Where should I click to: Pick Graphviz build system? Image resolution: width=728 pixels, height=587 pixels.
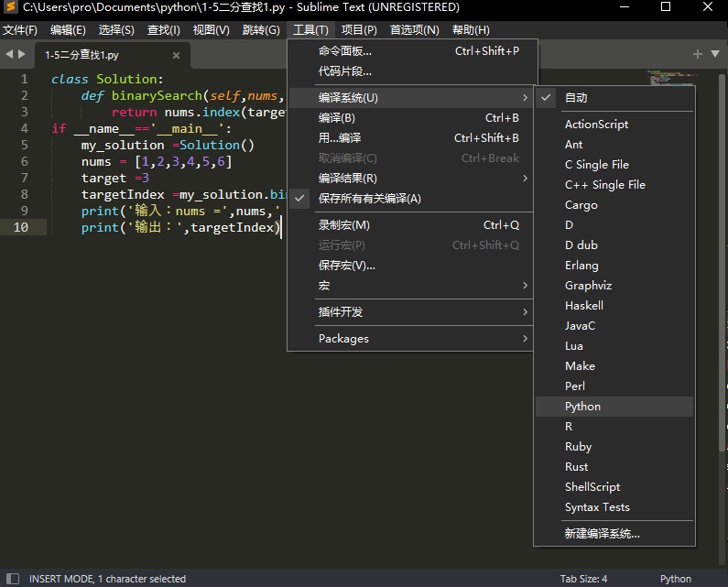[614, 286]
